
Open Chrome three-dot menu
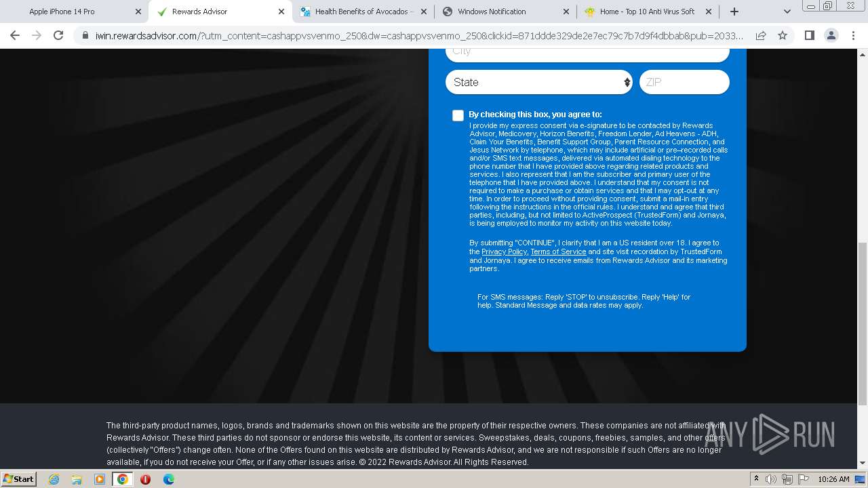[x=852, y=35]
